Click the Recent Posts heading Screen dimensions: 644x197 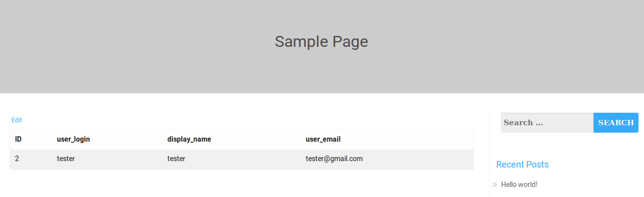click(x=522, y=165)
